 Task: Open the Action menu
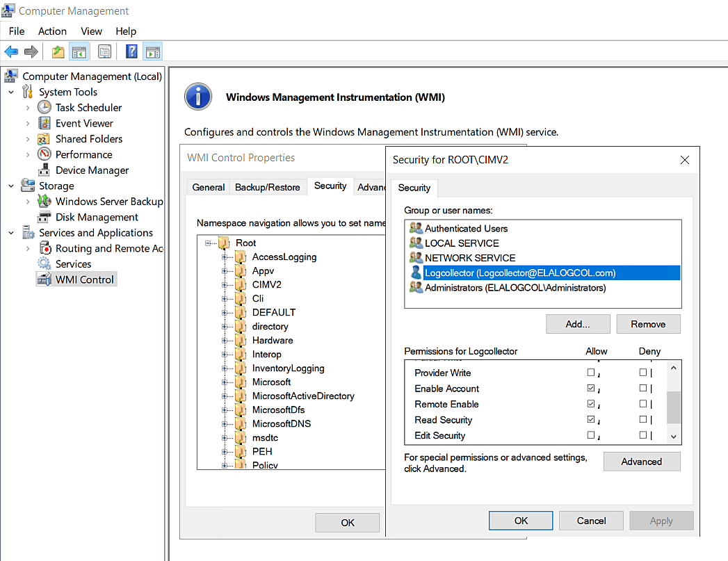click(52, 31)
